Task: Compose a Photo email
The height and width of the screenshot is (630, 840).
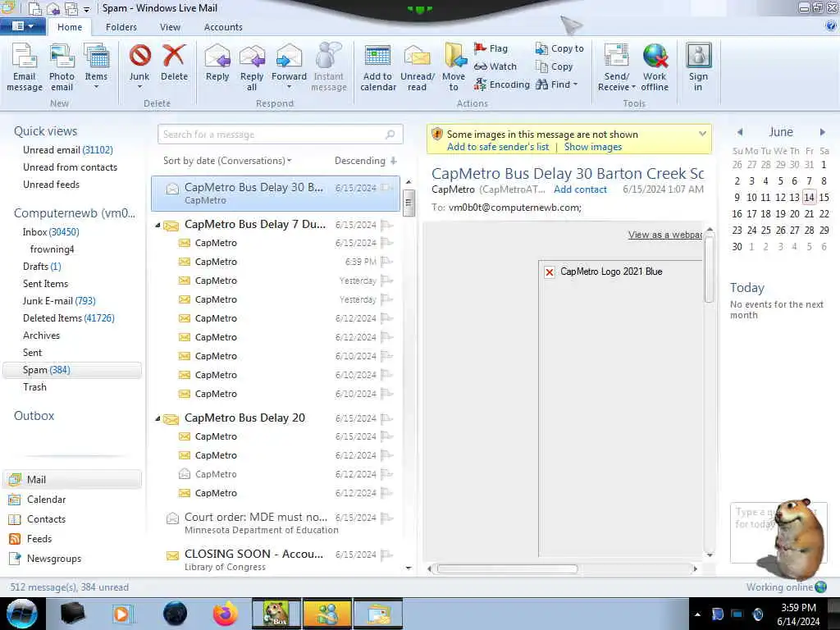Action: [x=62, y=67]
